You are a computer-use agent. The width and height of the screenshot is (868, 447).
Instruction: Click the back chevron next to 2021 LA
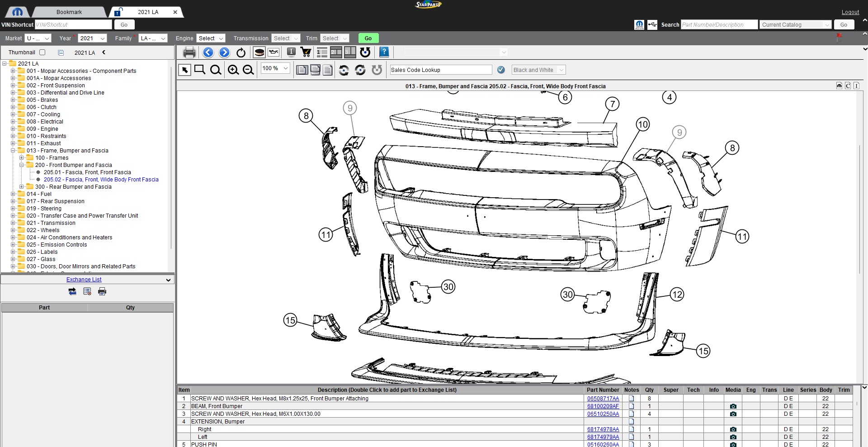pyautogui.click(x=104, y=52)
